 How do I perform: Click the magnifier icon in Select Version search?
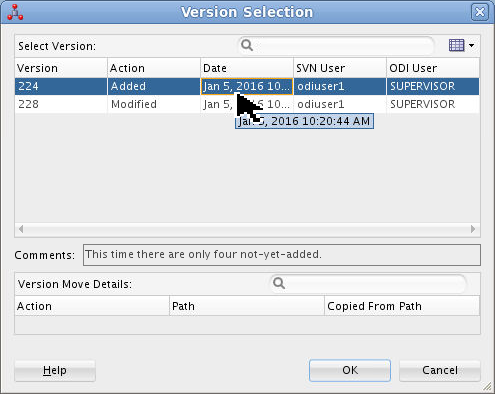tap(247, 45)
